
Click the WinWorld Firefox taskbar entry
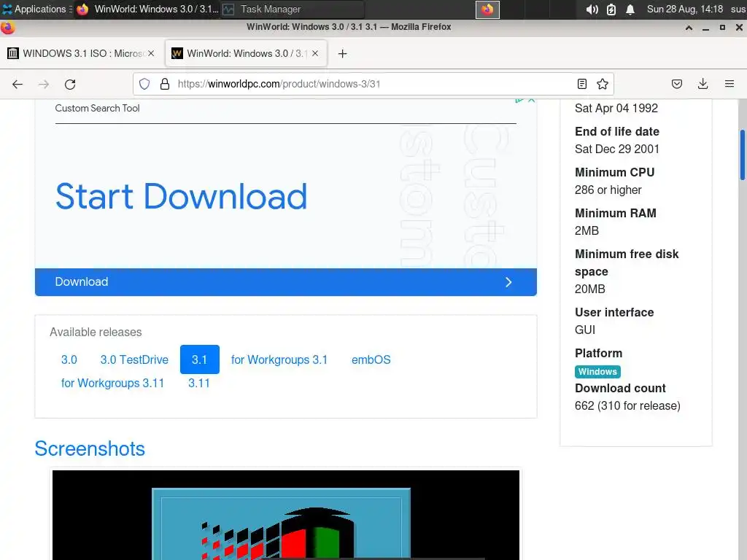point(147,9)
